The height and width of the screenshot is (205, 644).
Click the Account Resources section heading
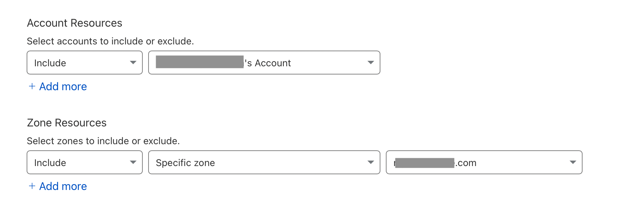75,23
